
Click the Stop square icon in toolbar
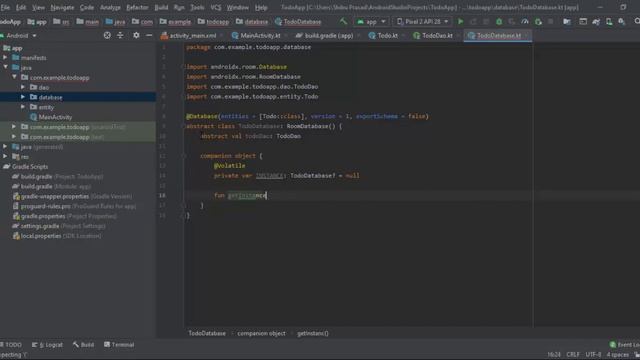[x=551, y=21]
